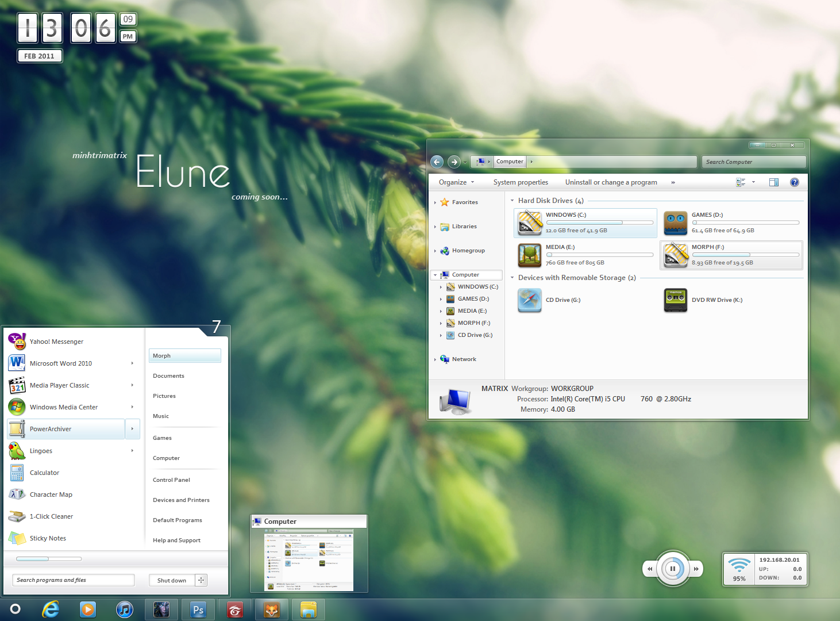Open the DVD RW Drive (K:) icon
Image resolution: width=840 pixels, height=621 pixels.
(x=675, y=300)
